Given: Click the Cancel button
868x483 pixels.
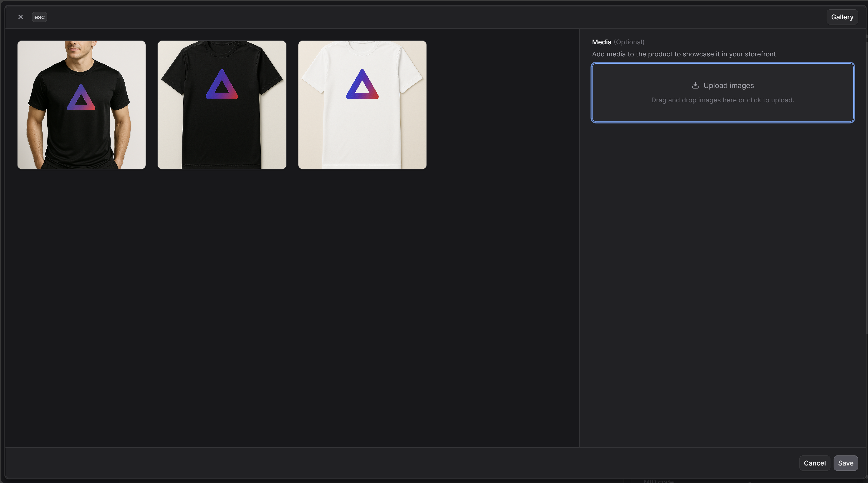Looking at the screenshot, I should [x=814, y=463].
